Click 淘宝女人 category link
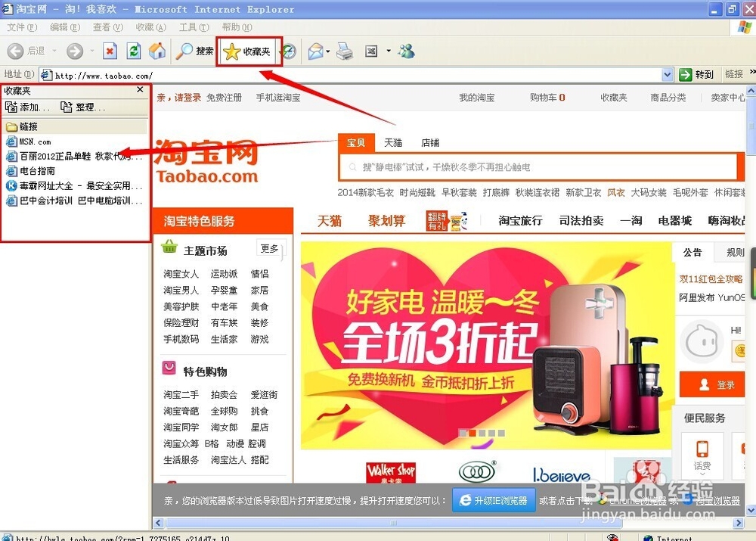The height and width of the screenshot is (541, 756). [x=181, y=274]
